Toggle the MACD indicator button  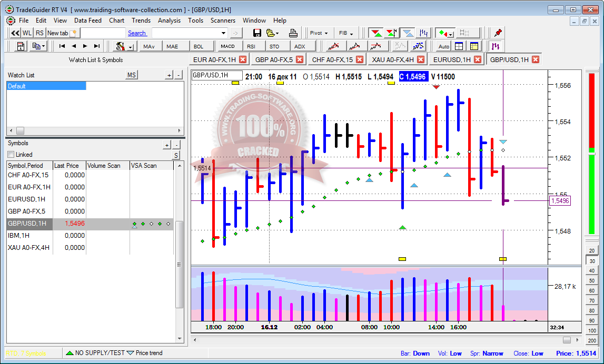pos(227,46)
